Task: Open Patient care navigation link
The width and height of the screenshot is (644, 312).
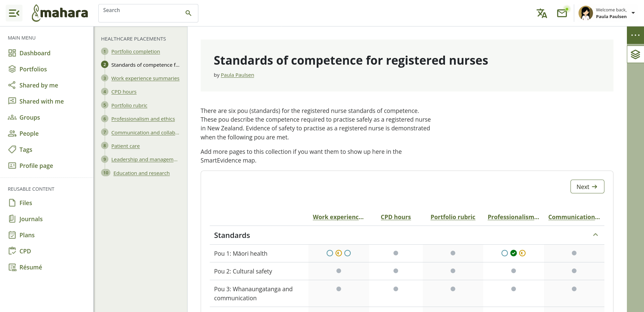Action: tap(126, 146)
